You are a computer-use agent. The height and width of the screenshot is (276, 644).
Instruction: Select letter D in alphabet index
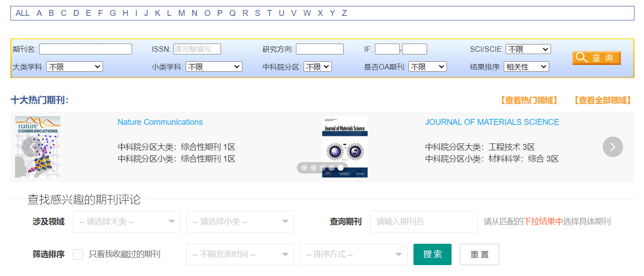coord(76,13)
